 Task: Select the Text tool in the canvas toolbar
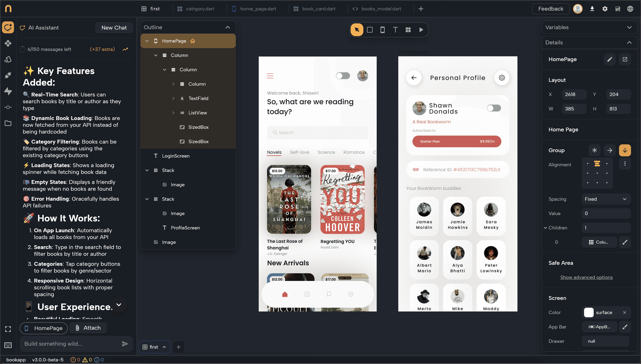click(395, 30)
